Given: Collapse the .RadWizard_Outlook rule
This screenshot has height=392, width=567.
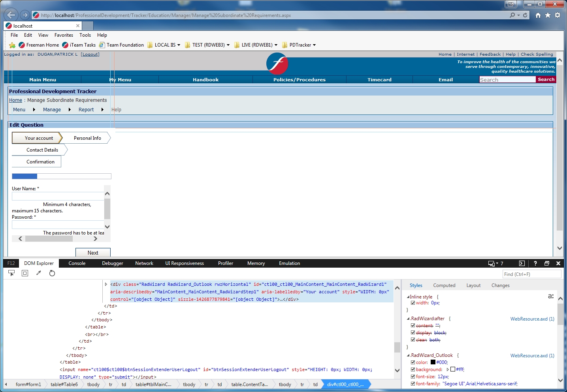Looking at the screenshot, I should click(x=408, y=355).
